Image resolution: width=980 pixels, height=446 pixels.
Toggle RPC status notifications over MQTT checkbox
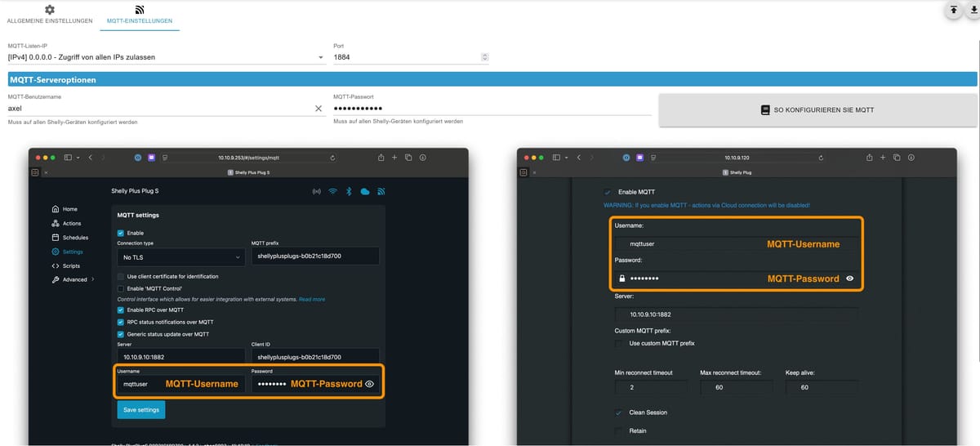[x=121, y=322]
